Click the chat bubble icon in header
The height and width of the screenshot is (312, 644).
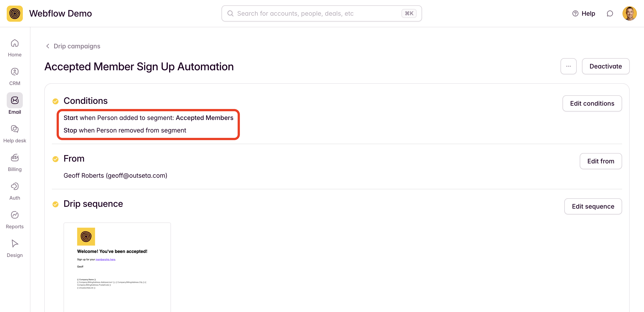[x=610, y=13]
